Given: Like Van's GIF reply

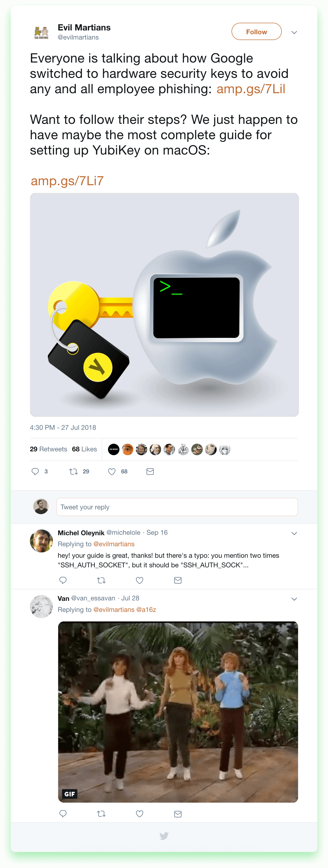Looking at the screenshot, I should click(140, 814).
